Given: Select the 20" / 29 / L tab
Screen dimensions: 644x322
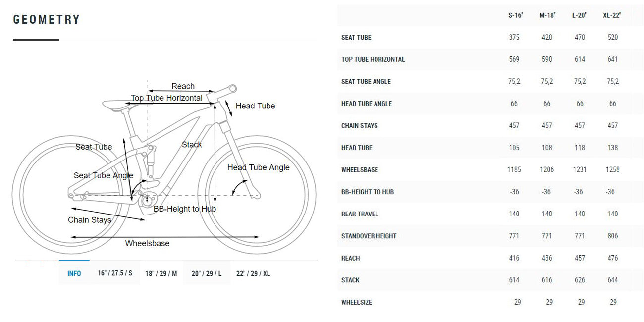Looking at the screenshot, I should coord(207,273).
